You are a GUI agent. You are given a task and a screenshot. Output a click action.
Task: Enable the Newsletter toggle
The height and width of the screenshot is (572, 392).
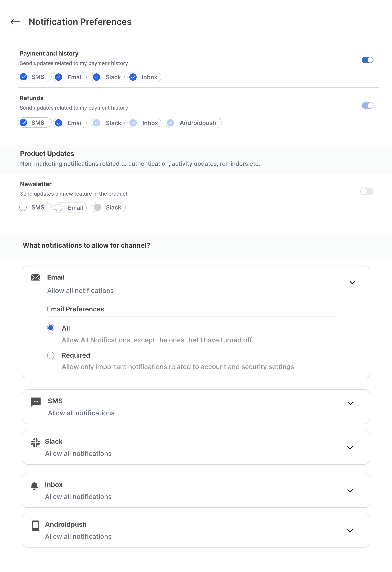pos(367,191)
